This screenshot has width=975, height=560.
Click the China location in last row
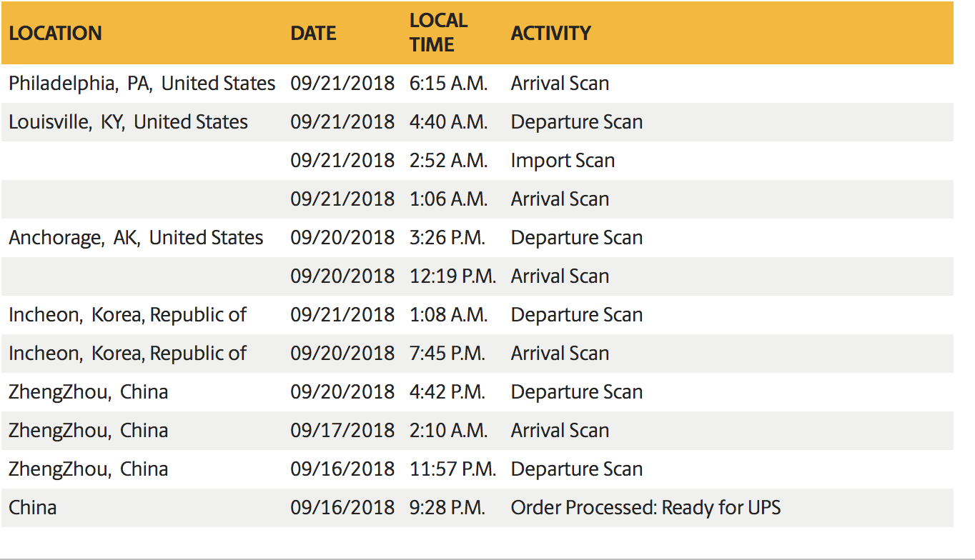coord(32,508)
